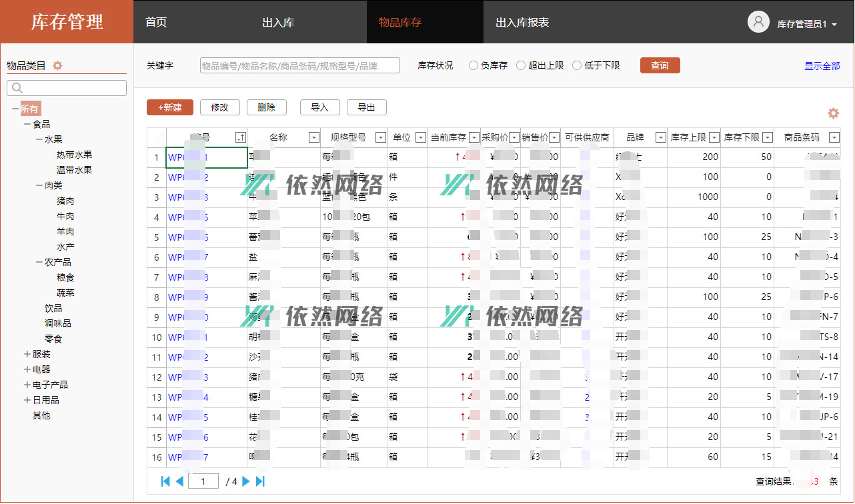Click the 关键字 search input field
The width and height of the screenshot is (855, 504).
click(299, 65)
